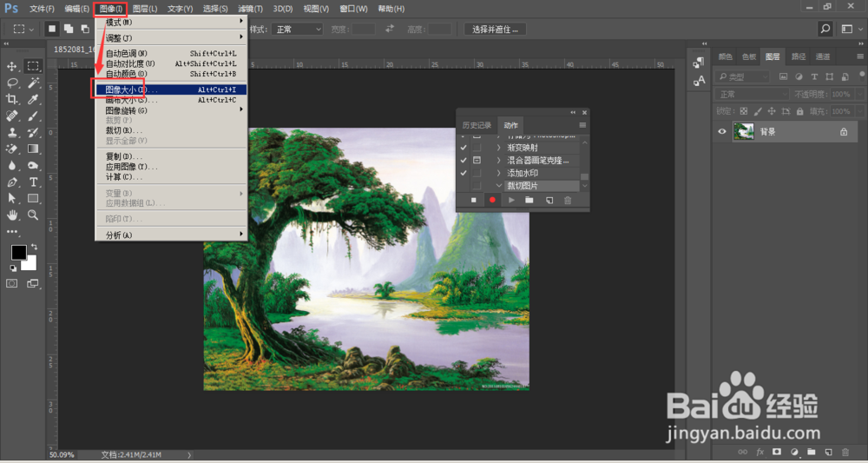
Task: Open the 图层(L) menu
Action: (145, 9)
